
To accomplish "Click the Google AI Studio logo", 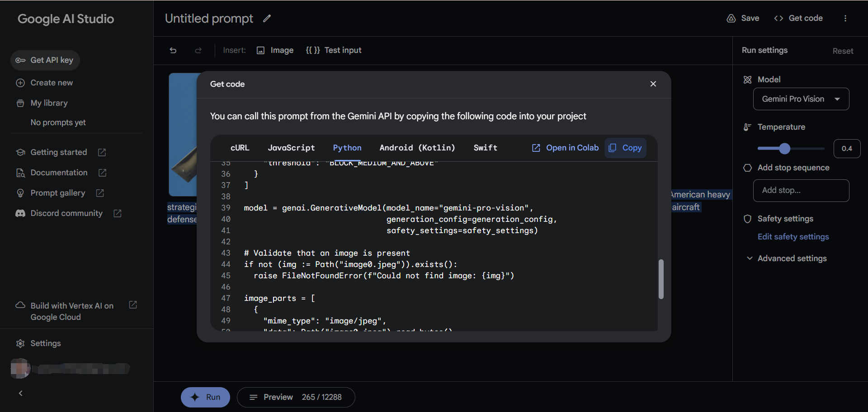I will pyautogui.click(x=66, y=19).
